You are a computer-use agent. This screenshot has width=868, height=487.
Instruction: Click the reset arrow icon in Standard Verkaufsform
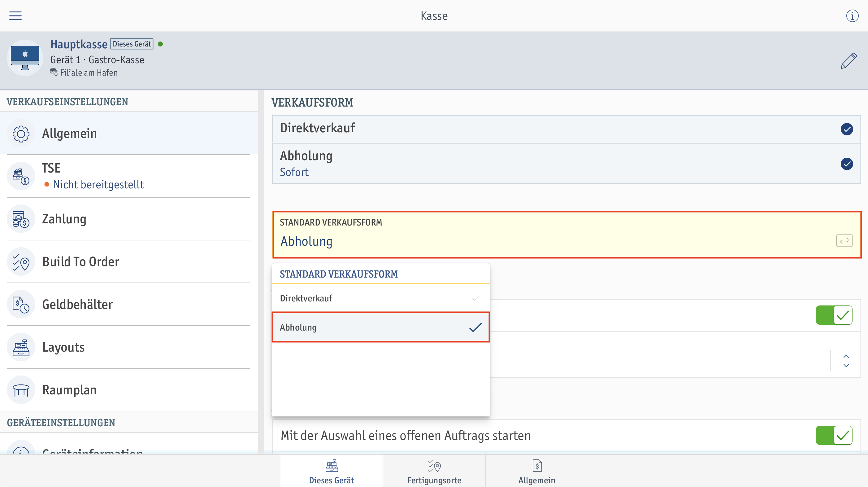click(844, 241)
